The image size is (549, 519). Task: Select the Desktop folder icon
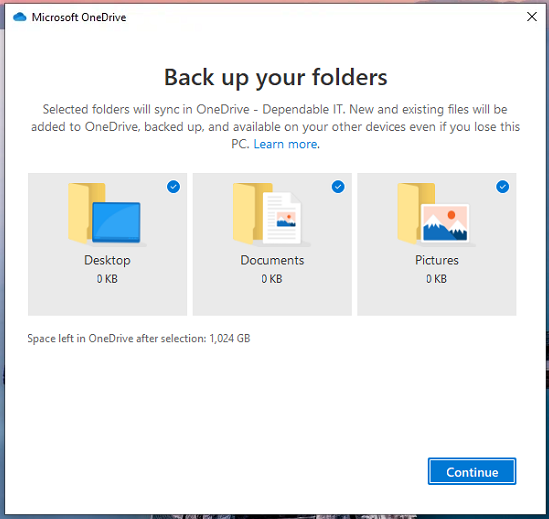(x=107, y=214)
